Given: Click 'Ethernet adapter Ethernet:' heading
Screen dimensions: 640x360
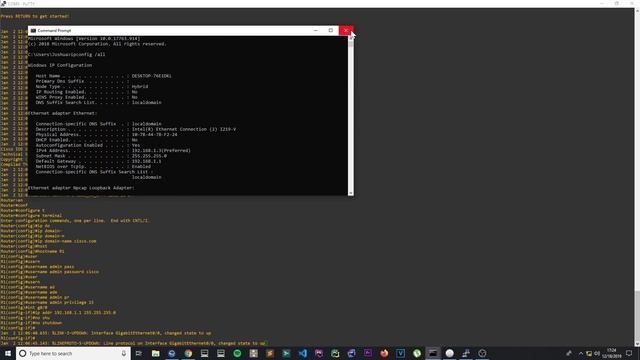Looking at the screenshot, I should (x=62, y=113).
